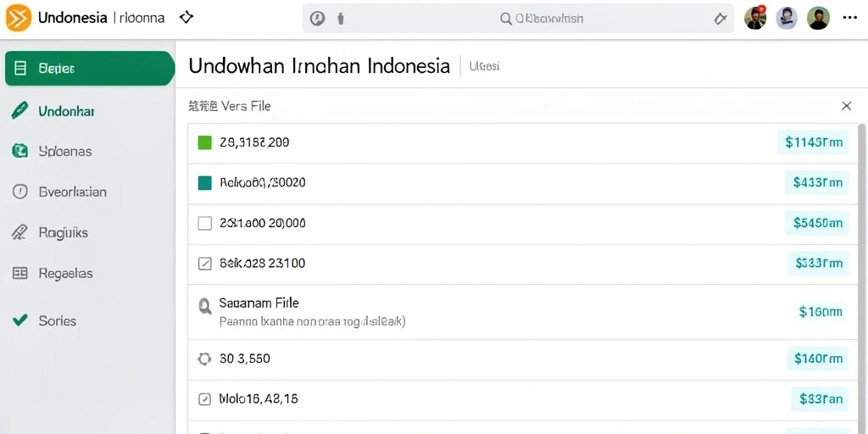Click the teal swatch on Rekoo00/20020 row

point(205,183)
